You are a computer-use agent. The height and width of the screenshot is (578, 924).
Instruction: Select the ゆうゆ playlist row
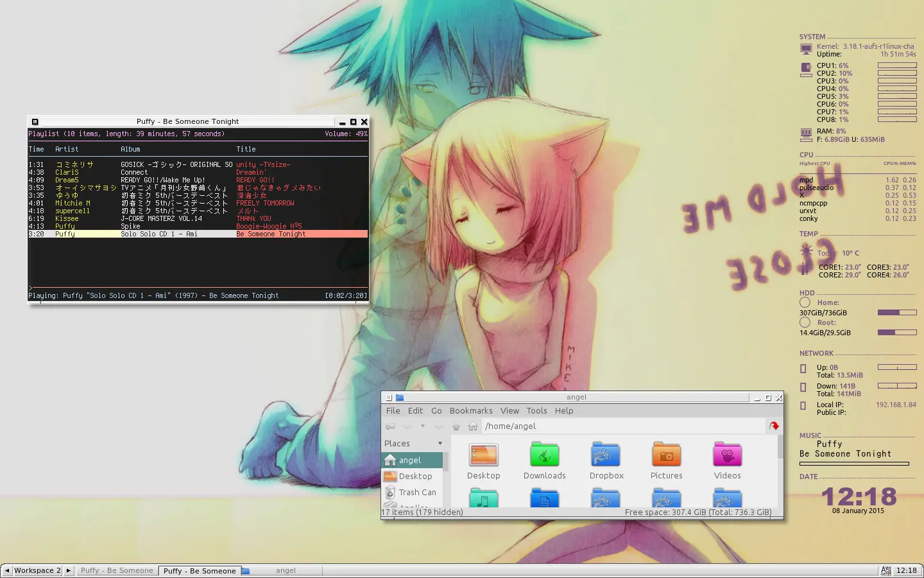coord(198,196)
